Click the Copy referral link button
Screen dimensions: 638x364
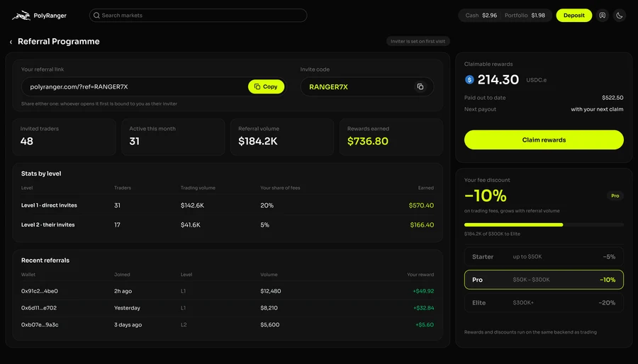click(266, 86)
